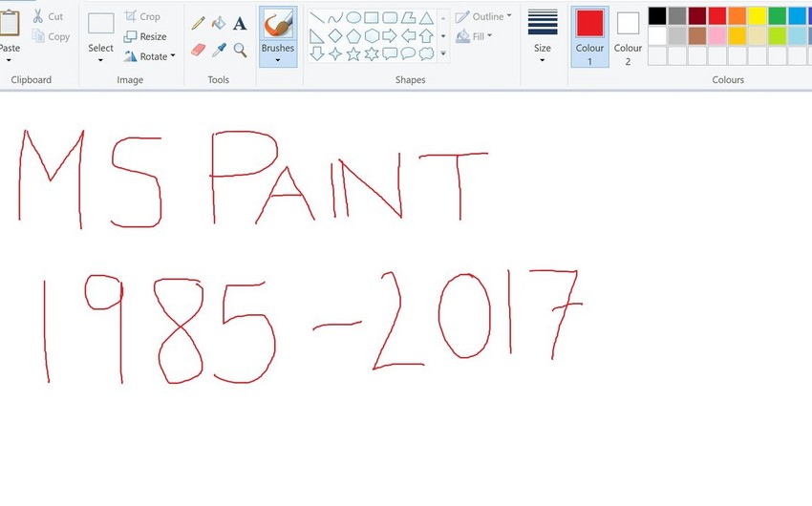Choose the Triangle shape
This screenshot has width=812, height=506.
click(426, 19)
